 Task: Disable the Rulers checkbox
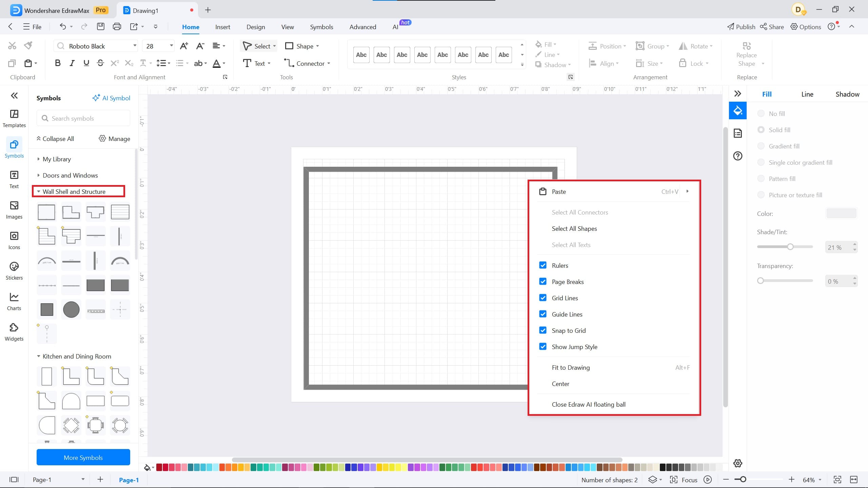coord(543,265)
